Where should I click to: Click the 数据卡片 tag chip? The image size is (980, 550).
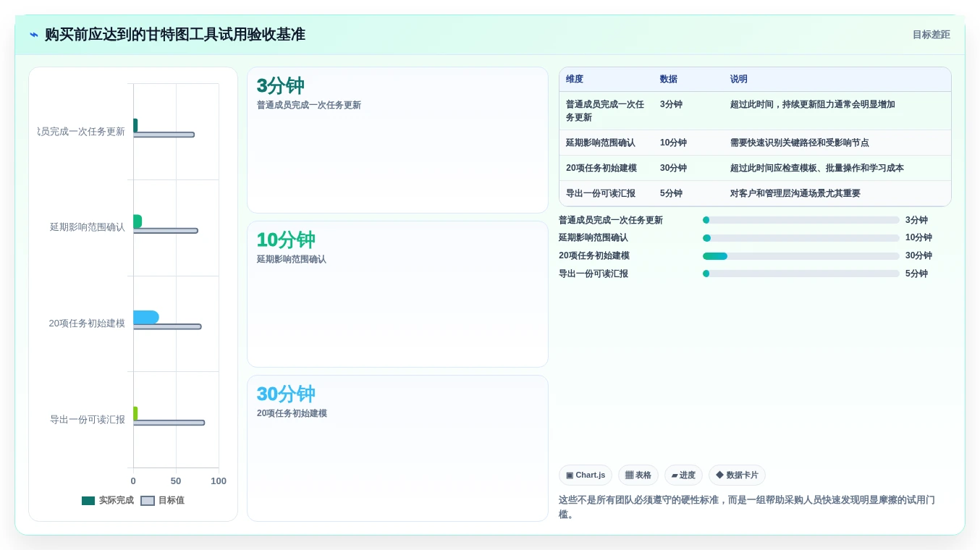pos(737,475)
